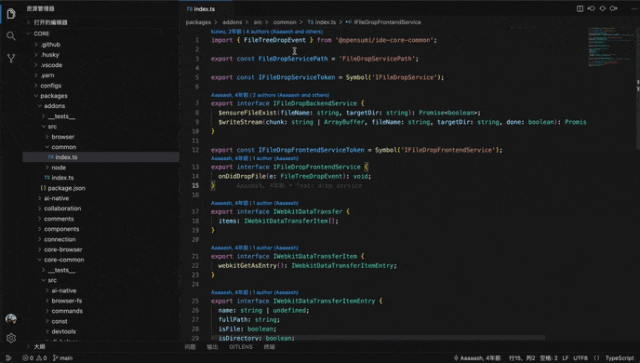Screen dimensions: 640x363
Task: Expand the .husky folder
Action: (x=50, y=55)
